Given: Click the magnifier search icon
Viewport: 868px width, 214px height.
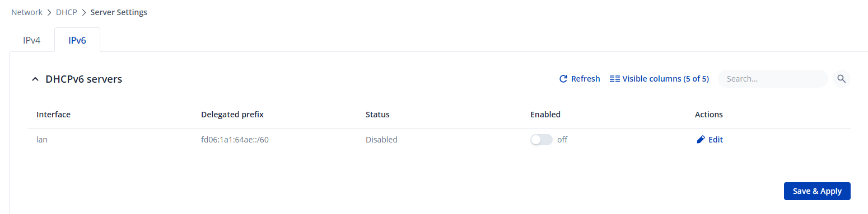Looking at the screenshot, I should click(841, 79).
